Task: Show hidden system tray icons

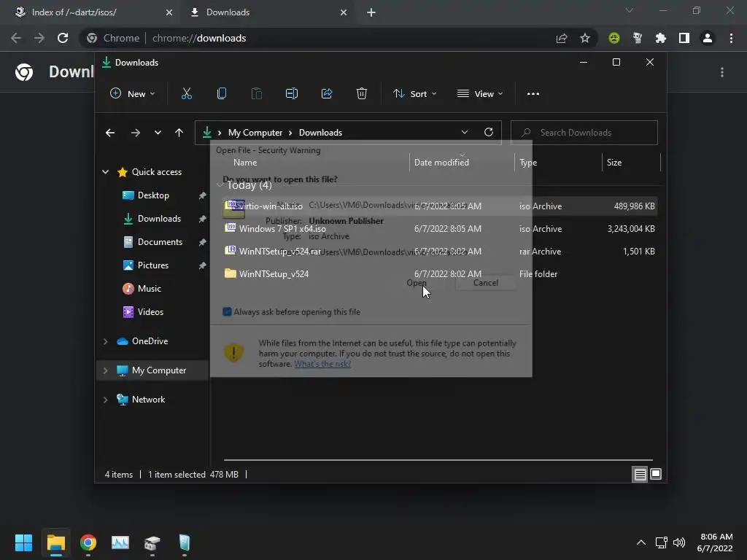Action: 641,542
